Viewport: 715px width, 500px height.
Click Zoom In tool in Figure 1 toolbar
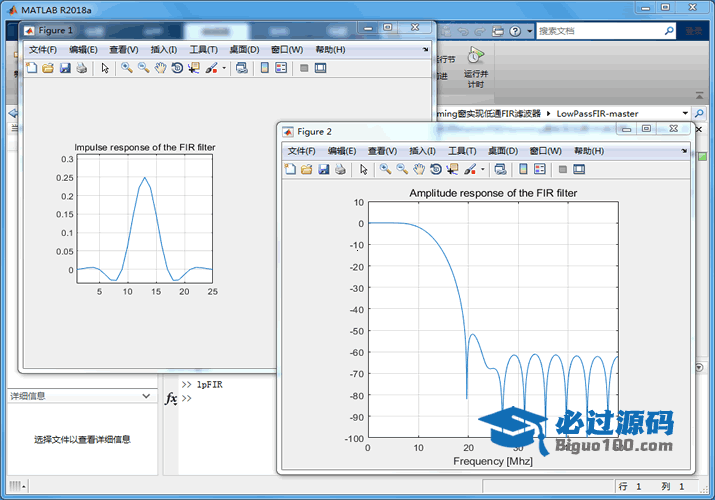coord(126,68)
